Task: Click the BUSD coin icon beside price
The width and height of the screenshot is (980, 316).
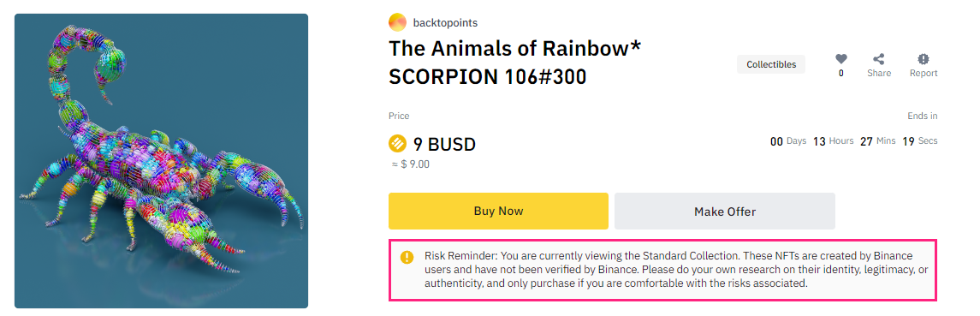Action: coord(397,144)
